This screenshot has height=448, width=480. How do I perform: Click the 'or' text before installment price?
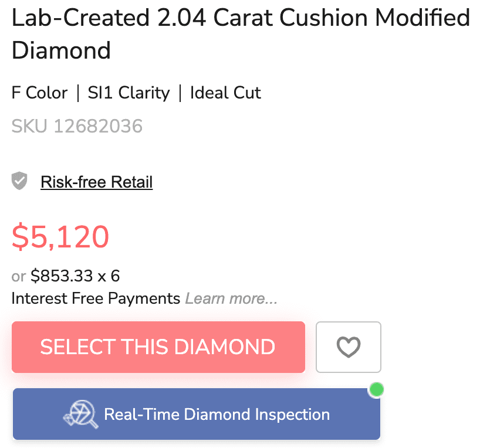coord(19,276)
